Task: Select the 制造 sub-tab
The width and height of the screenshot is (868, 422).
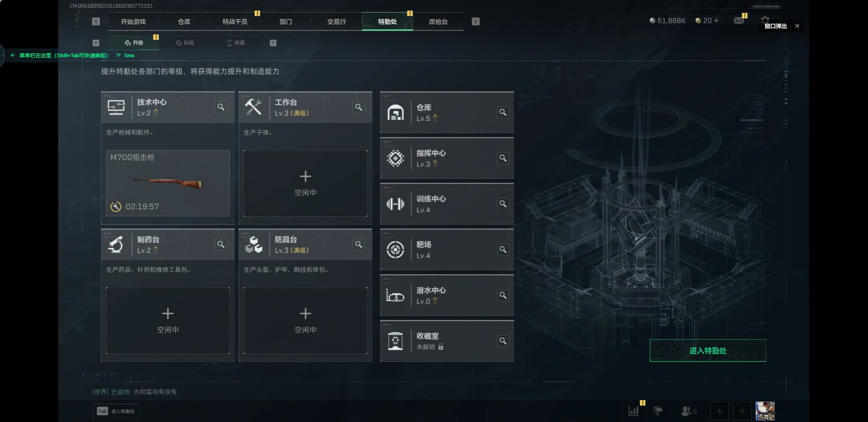Action: 185,42
